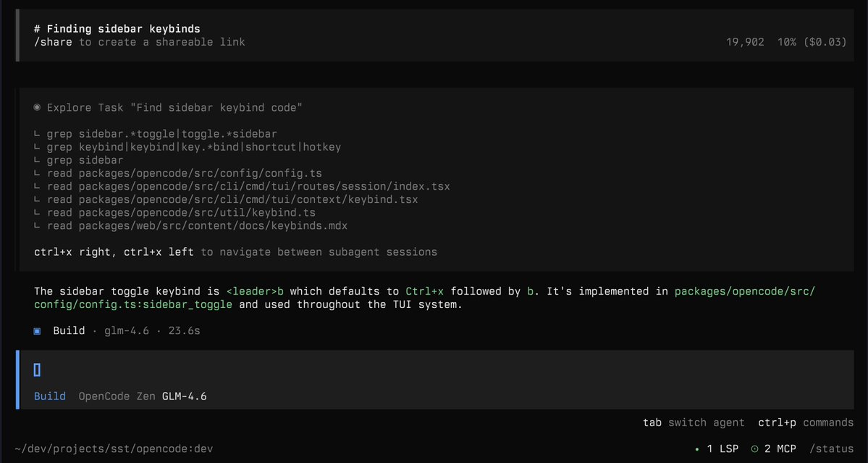Click the working directory path '~/dev/projects/sst/opencode:dev'
868x463 pixels.
(x=114, y=449)
